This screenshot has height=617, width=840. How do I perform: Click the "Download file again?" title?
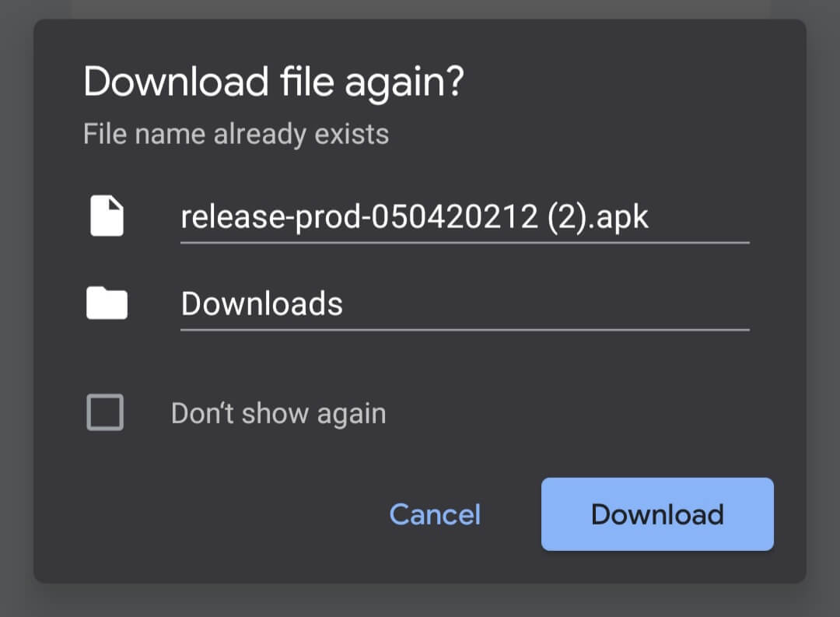[273, 82]
